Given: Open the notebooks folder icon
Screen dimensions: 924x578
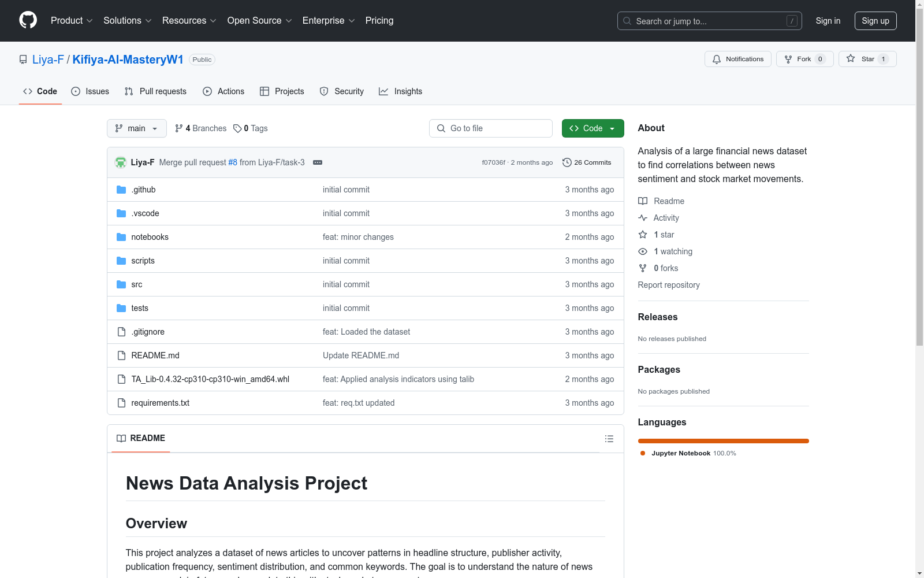Looking at the screenshot, I should point(121,237).
